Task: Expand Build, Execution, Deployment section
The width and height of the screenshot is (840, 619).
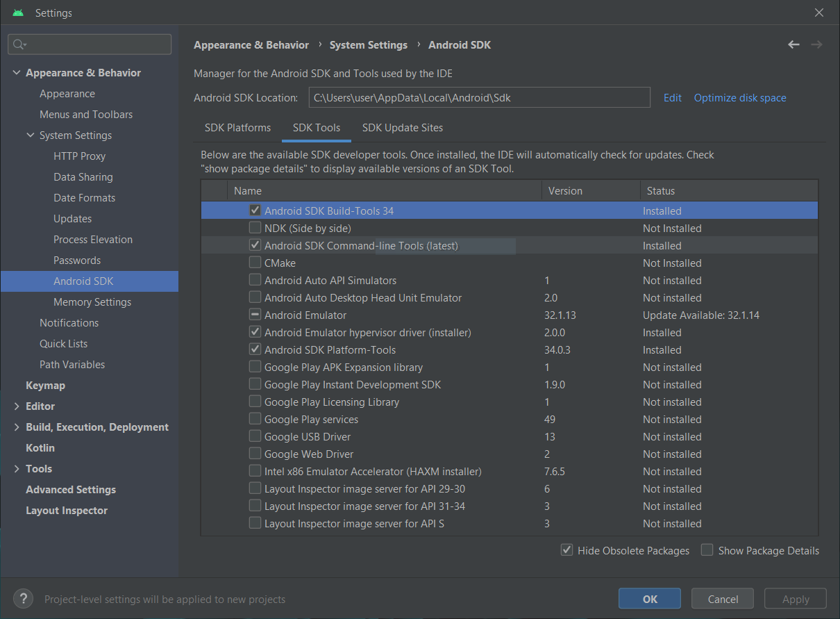Action: point(17,427)
